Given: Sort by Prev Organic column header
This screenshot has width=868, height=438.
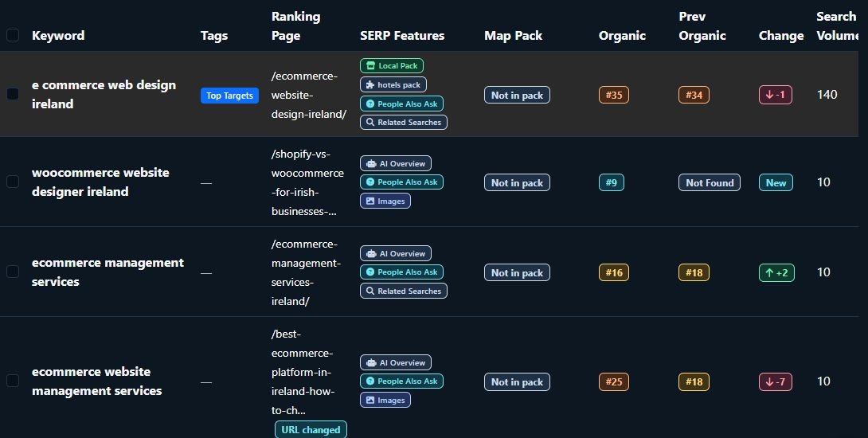Looking at the screenshot, I should coord(702,26).
